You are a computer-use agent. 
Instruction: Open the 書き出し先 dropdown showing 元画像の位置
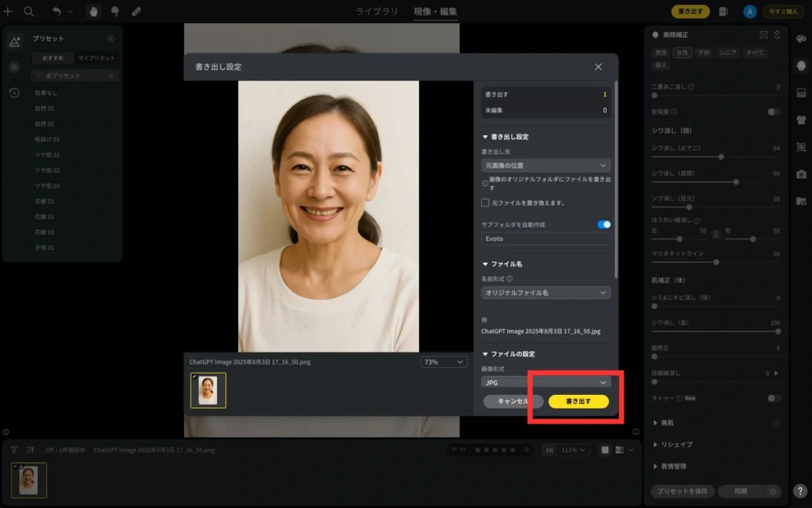546,165
